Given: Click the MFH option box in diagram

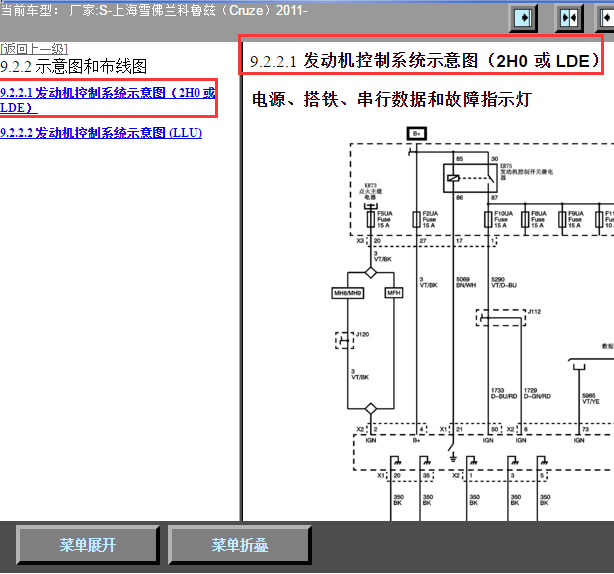Looking at the screenshot, I should pyautogui.click(x=394, y=293).
